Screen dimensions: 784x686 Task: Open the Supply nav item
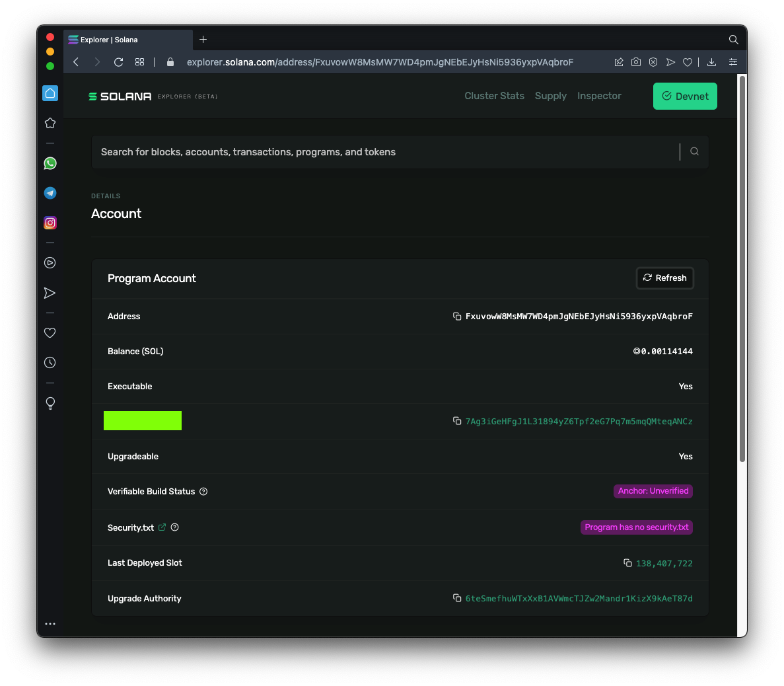click(550, 96)
